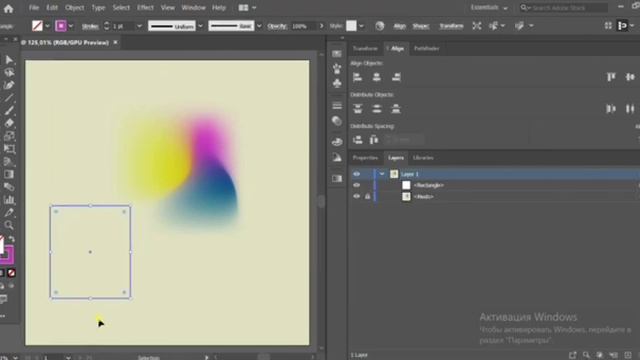Open the stroke color dropdown arrow

coord(71,26)
